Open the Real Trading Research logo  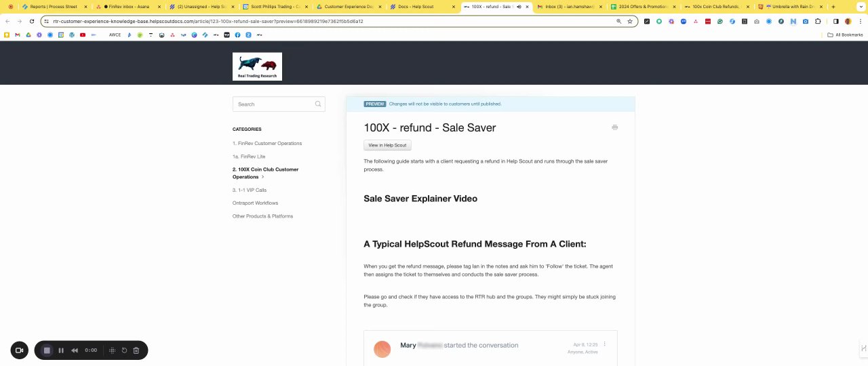click(257, 66)
